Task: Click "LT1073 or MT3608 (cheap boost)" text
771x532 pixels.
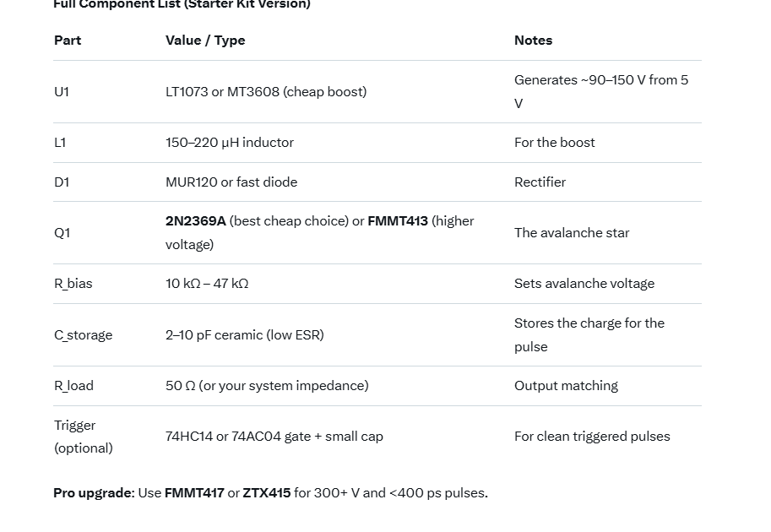Action: (266, 92)
